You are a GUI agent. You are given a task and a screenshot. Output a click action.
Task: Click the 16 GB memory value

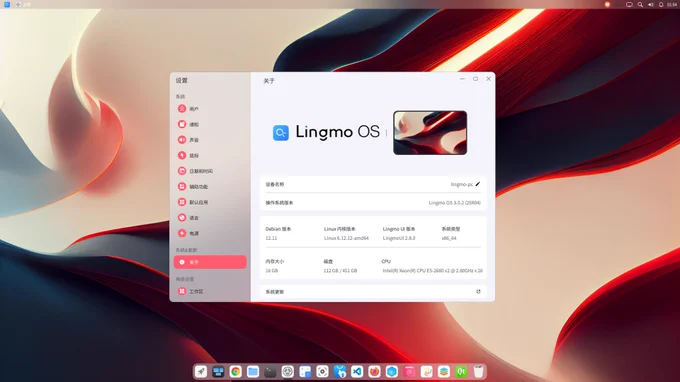coord(271,271)
